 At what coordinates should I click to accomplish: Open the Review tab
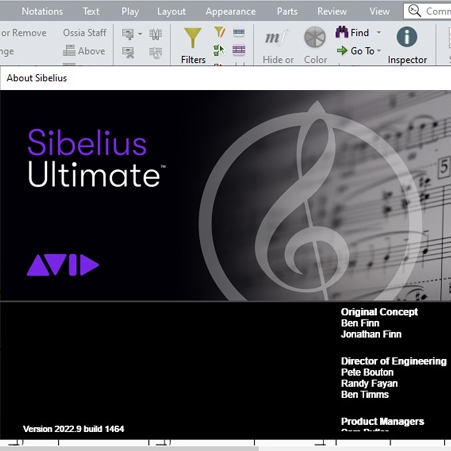332,11
